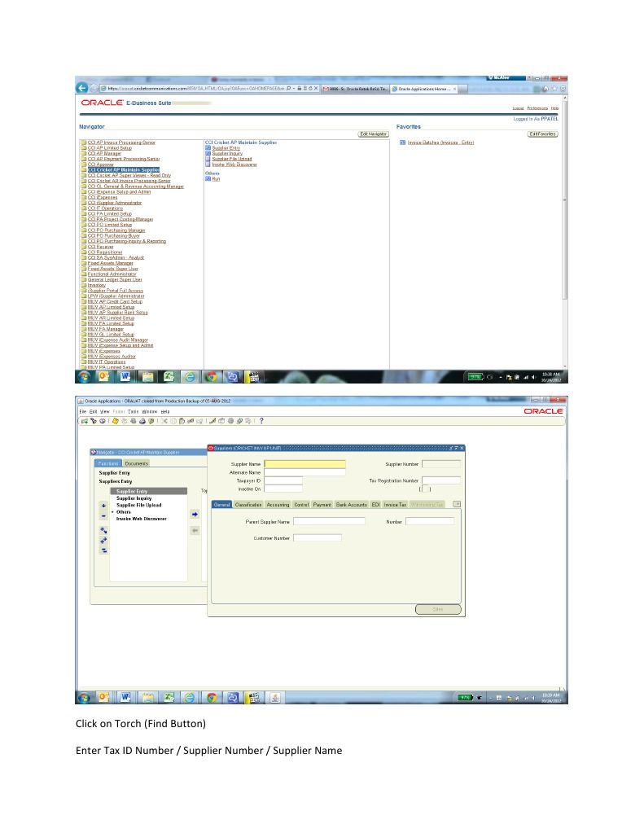Click the Logout link in E-Business Suite
Viewport: 644px width, 833px height.
pos(518,108)
